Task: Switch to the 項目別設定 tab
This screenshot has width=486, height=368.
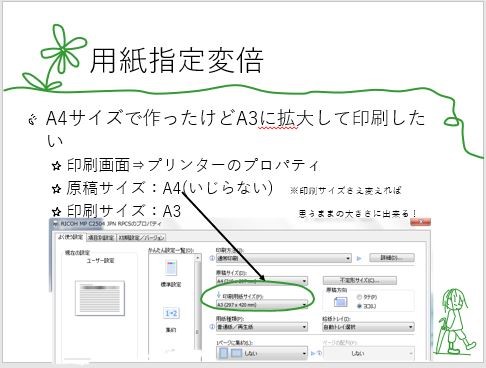Action: click(101, 238)
